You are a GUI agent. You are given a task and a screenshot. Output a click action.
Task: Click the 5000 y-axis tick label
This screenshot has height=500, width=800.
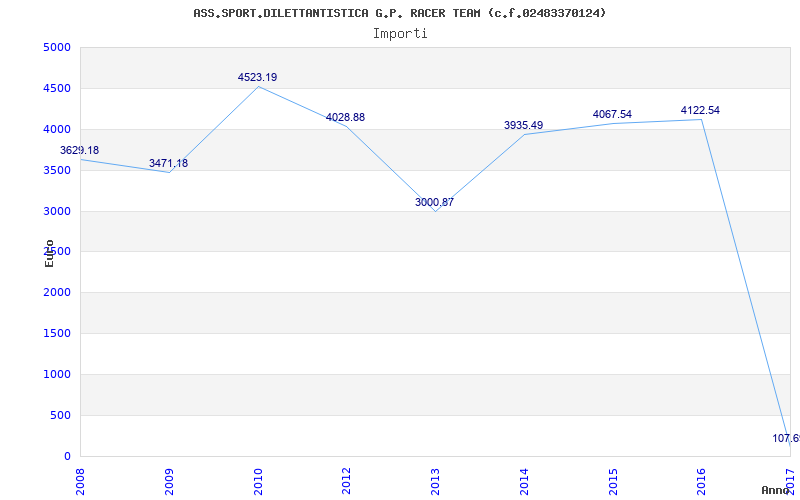(x=57, y=48)
